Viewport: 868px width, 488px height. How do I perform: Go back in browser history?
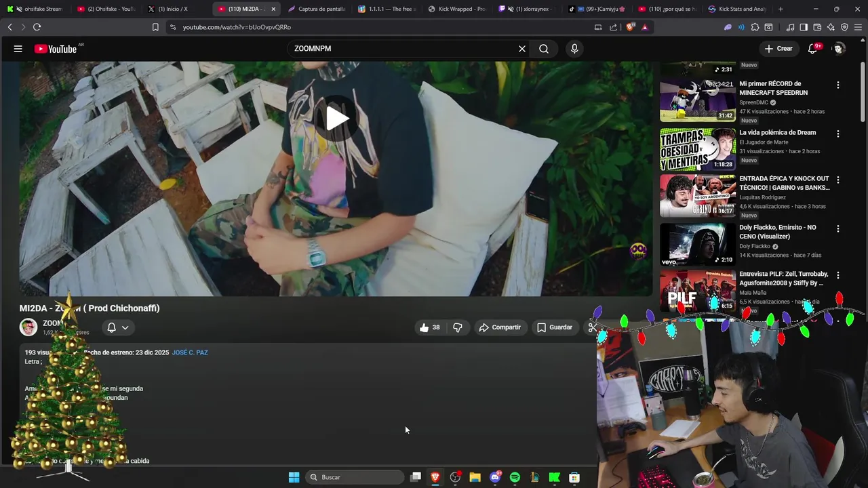coord(9,27)
